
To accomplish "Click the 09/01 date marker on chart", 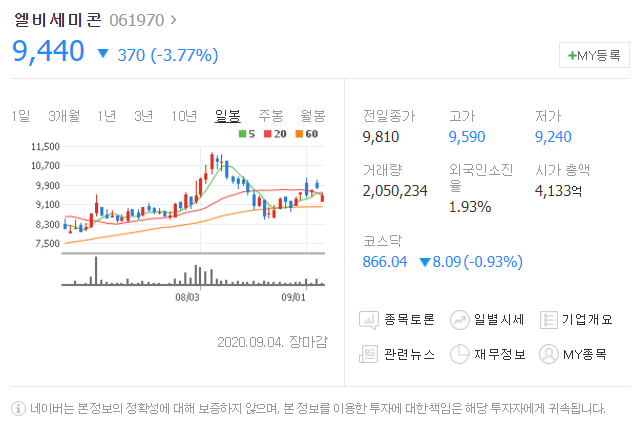I will [293, 297].
